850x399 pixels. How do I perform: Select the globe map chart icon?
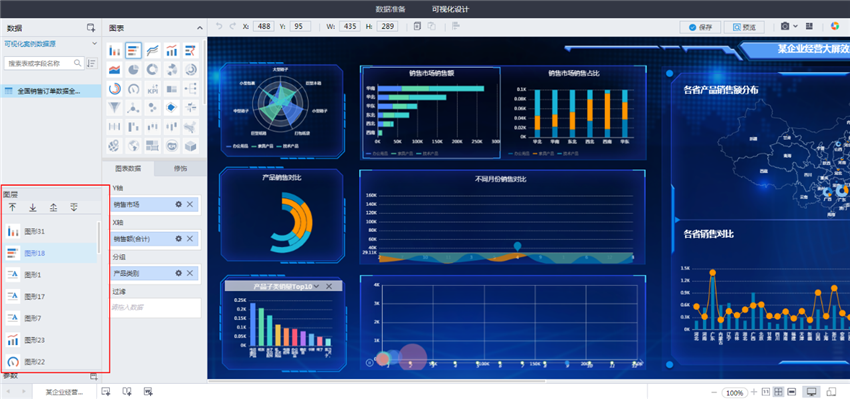133,146
